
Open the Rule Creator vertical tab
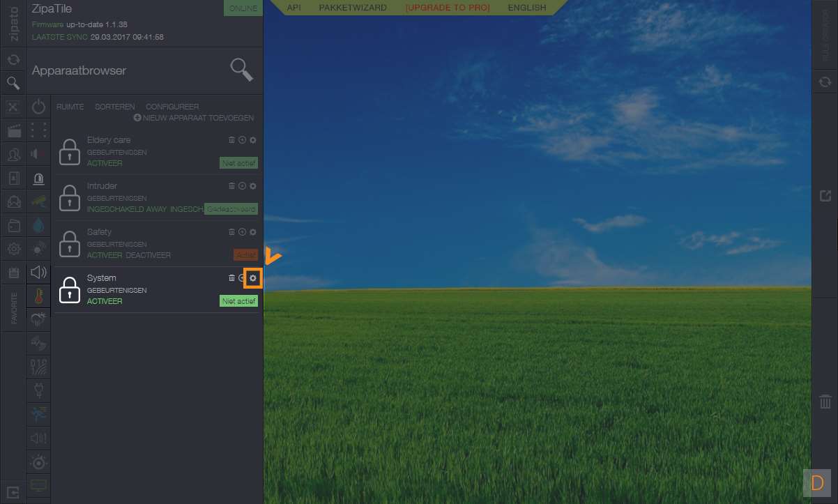pyautogui.click(x=825, y=34)
